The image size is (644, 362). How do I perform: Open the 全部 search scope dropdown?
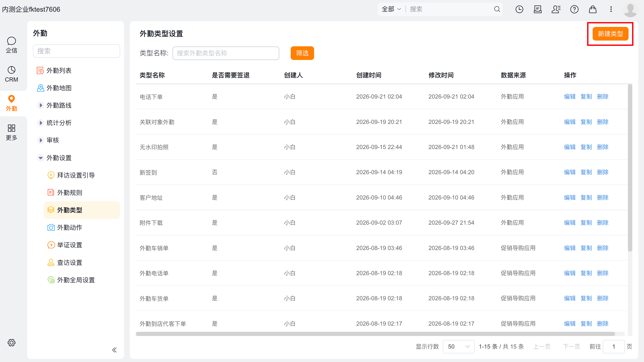[x=391, y=9]
